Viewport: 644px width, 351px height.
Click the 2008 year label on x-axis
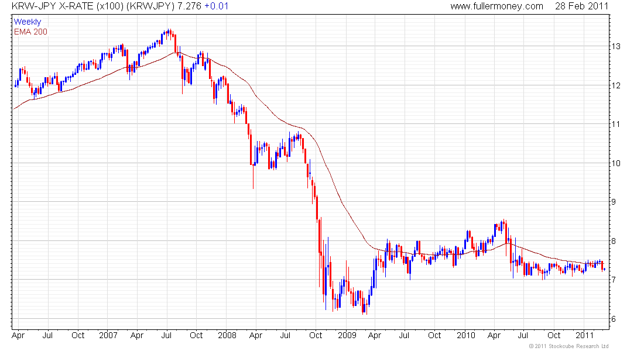(x=227, y=335)
